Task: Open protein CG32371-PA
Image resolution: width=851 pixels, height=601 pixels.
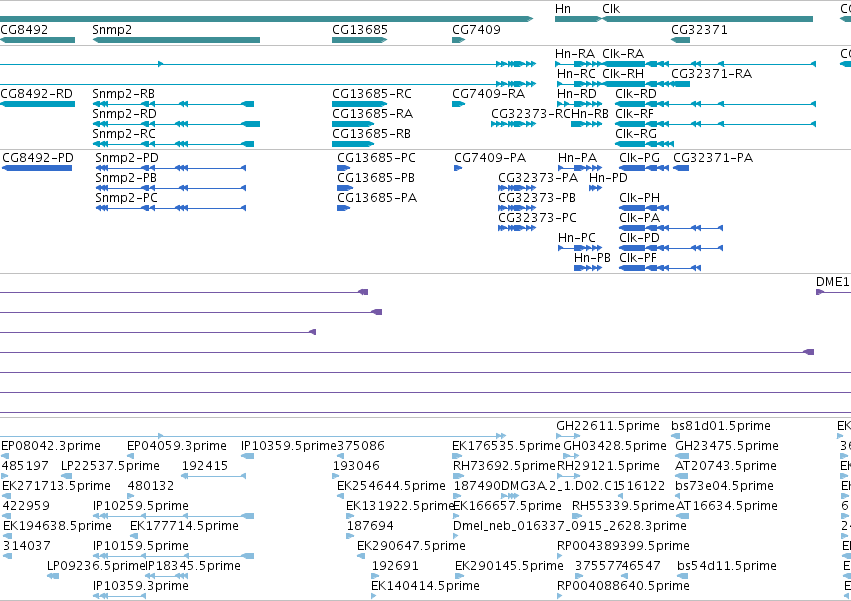Action: [713, 158]
